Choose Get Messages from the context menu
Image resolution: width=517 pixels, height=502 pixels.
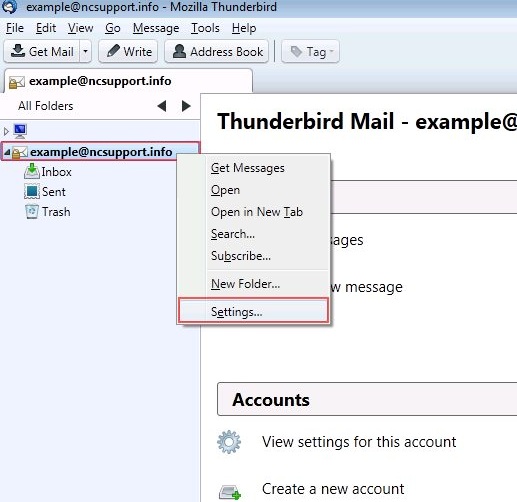click(x=253, y=168)
